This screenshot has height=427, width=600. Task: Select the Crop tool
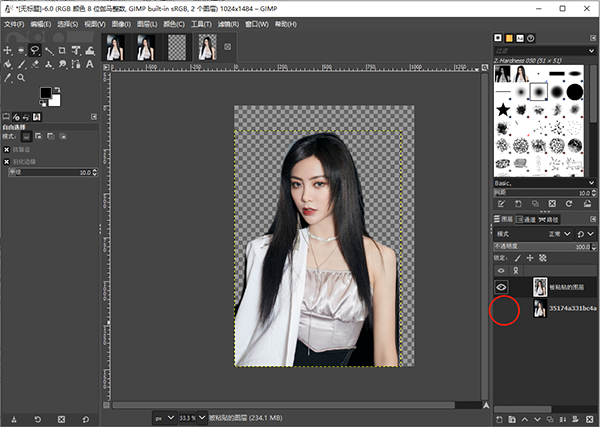[x=62, y=49]
